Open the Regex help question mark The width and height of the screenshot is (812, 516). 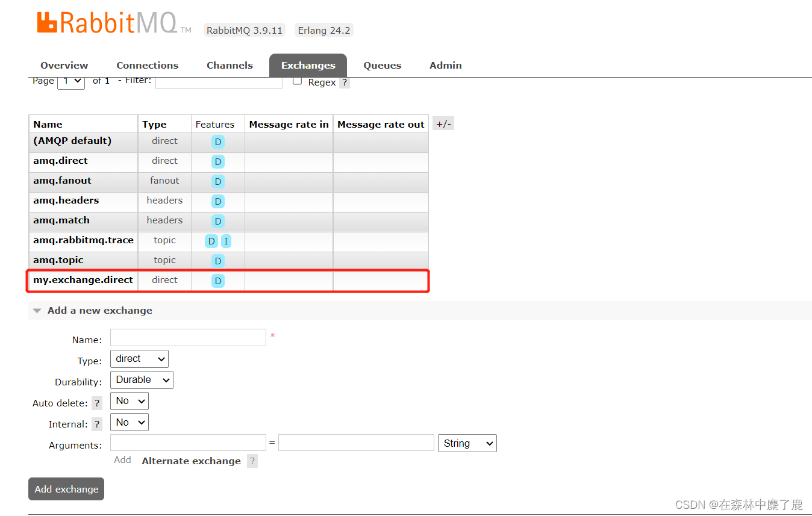coord(345,82)
